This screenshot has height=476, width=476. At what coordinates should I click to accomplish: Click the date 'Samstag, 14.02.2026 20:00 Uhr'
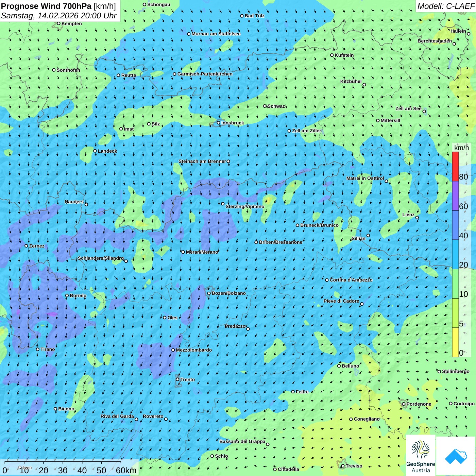click(x=59, y=16)
